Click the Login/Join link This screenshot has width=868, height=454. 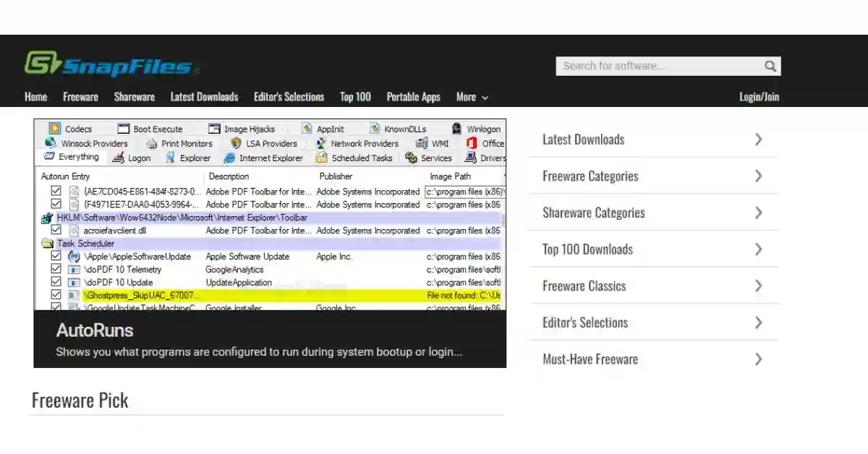759,97
